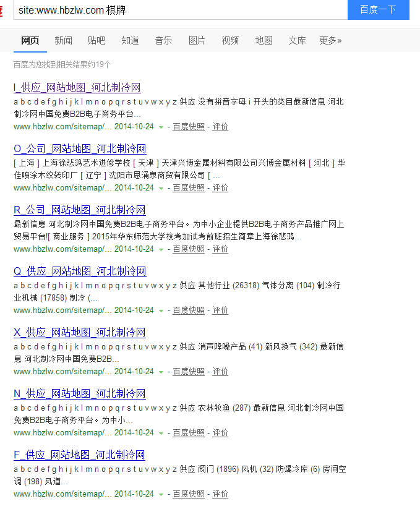
Task: Click 评价 for O_公司 result
Action: click(x=220, y=188)
